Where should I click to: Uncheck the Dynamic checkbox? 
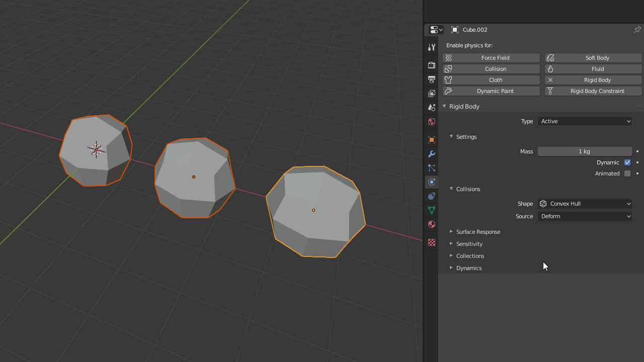[627, 162]
